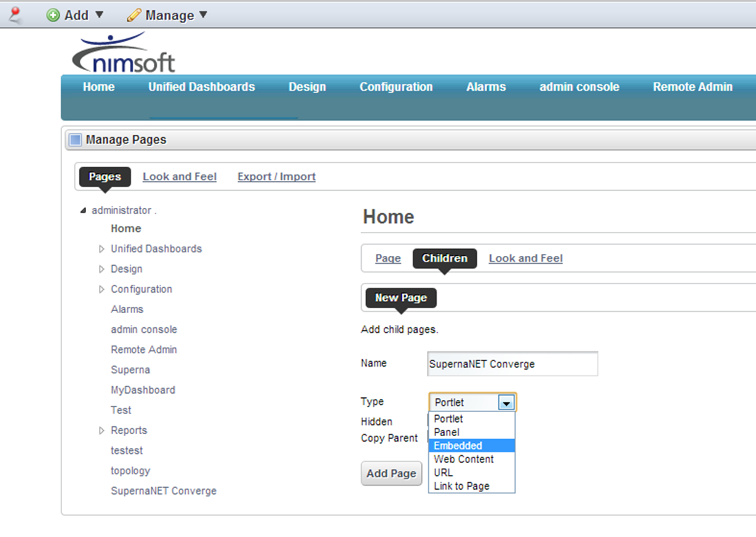The image size is (756, 537).
Task: Select the New Page tab
Action: 401,298
